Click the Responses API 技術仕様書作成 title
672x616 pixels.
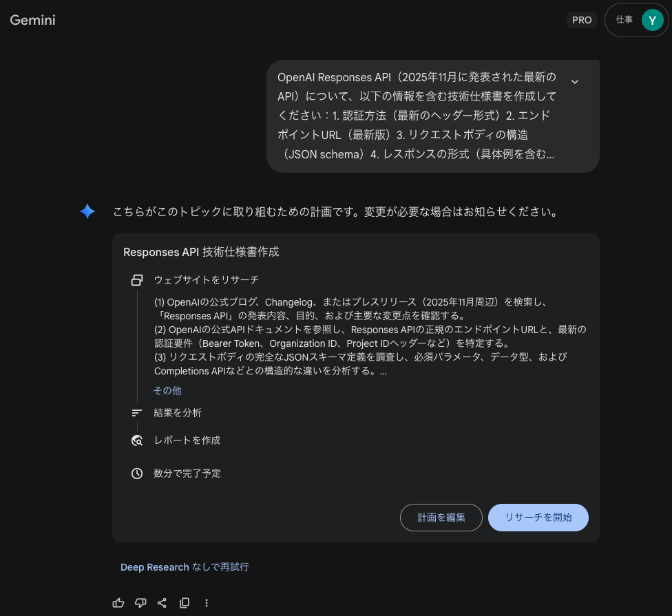201,252
